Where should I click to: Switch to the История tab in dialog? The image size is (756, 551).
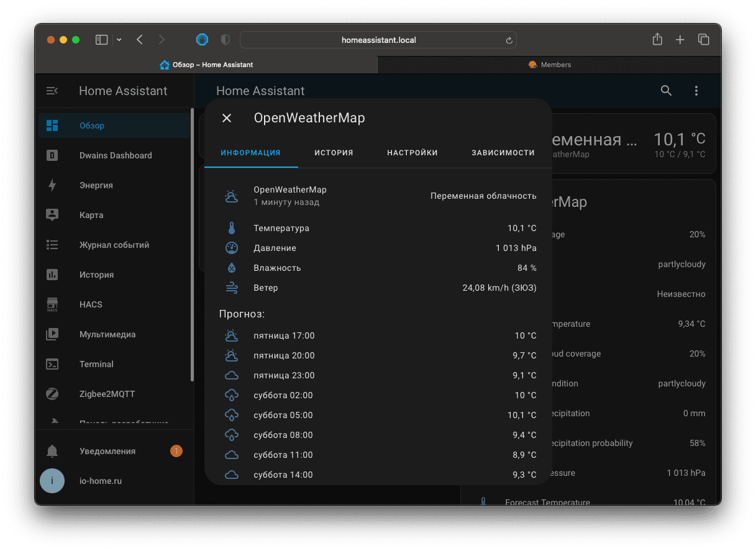(334, 153)
